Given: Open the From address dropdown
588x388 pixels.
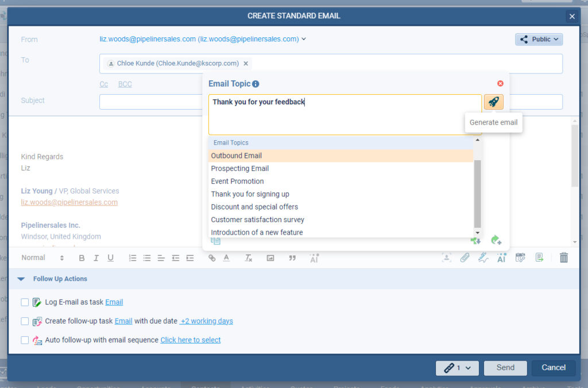Looking at the screenshot, I should click(303, 39).
